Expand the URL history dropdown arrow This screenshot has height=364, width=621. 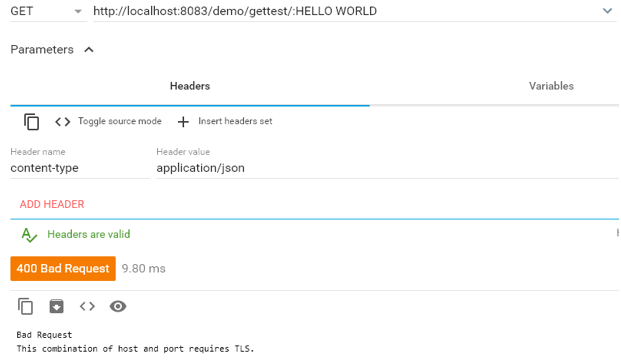point(607,11)
